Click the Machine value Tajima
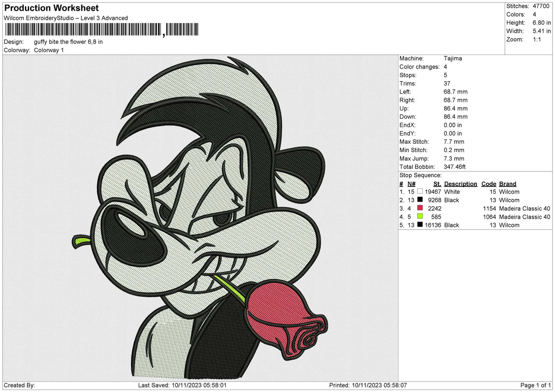 click(x=452, y=58)
